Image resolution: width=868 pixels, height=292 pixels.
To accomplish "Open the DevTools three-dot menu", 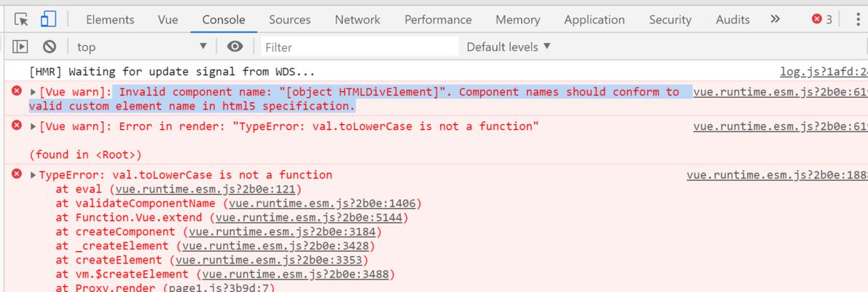I will pos(858,20).
